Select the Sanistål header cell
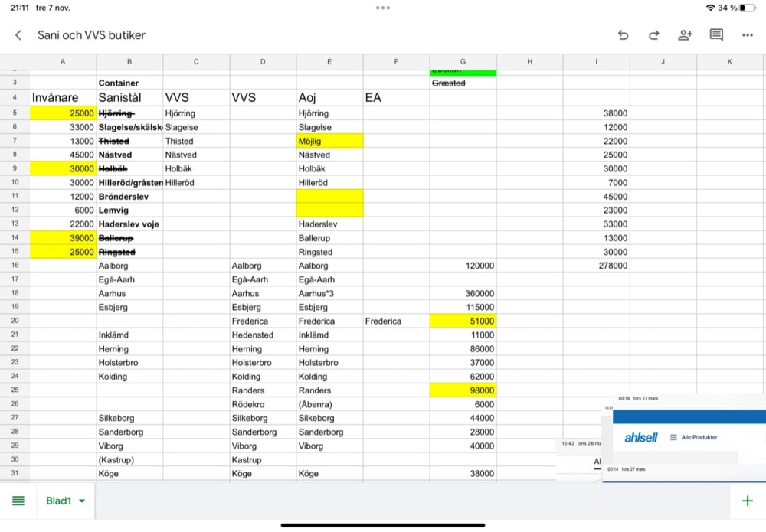766x532 pixels. coord(129,98)
